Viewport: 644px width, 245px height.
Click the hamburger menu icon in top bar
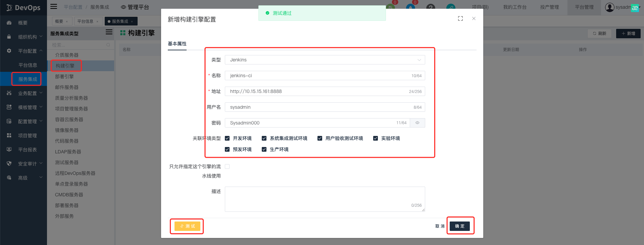[x=54, y=6]
